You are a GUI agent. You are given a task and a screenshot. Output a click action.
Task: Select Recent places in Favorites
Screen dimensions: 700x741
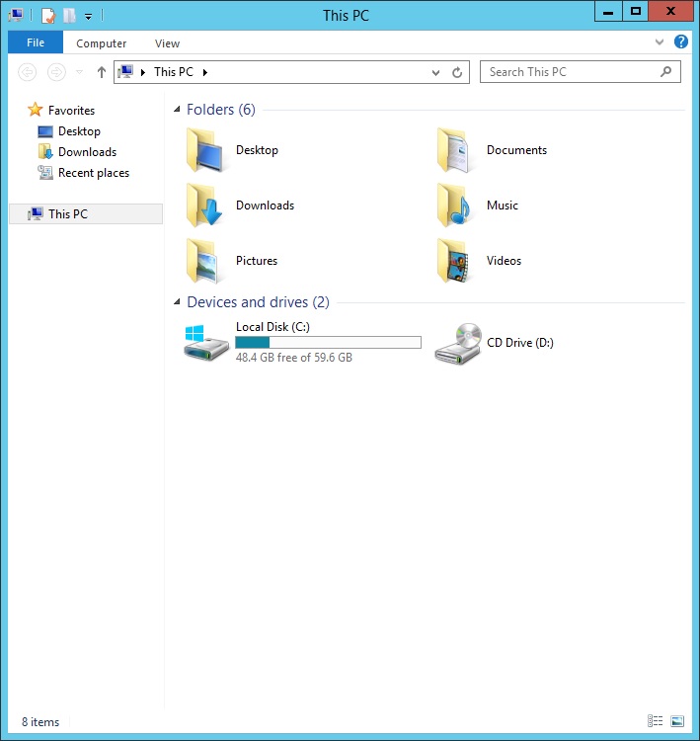click(93, 173)
